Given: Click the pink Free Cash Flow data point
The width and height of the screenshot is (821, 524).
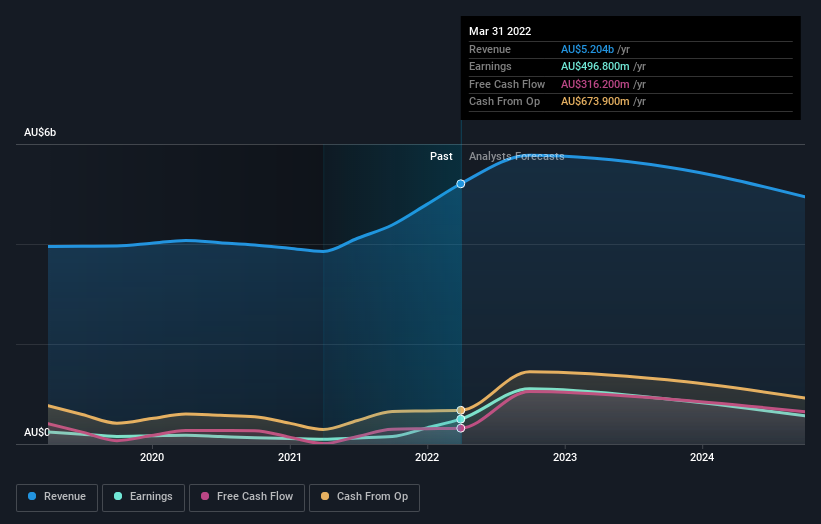Looking at the screenshot, I should point(461,428).
